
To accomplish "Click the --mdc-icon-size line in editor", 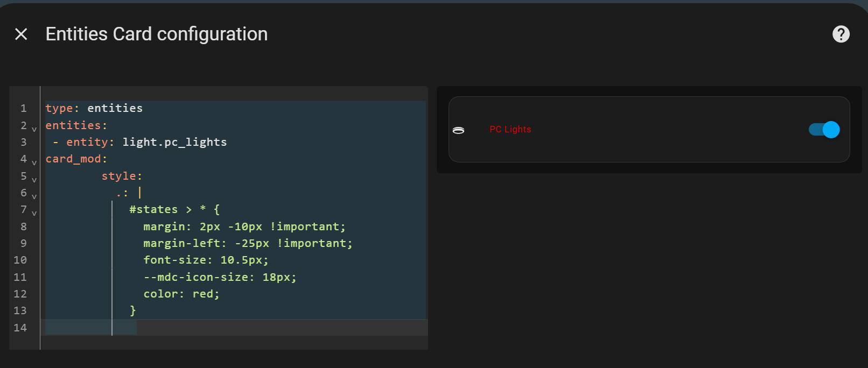I will [220, 277].
